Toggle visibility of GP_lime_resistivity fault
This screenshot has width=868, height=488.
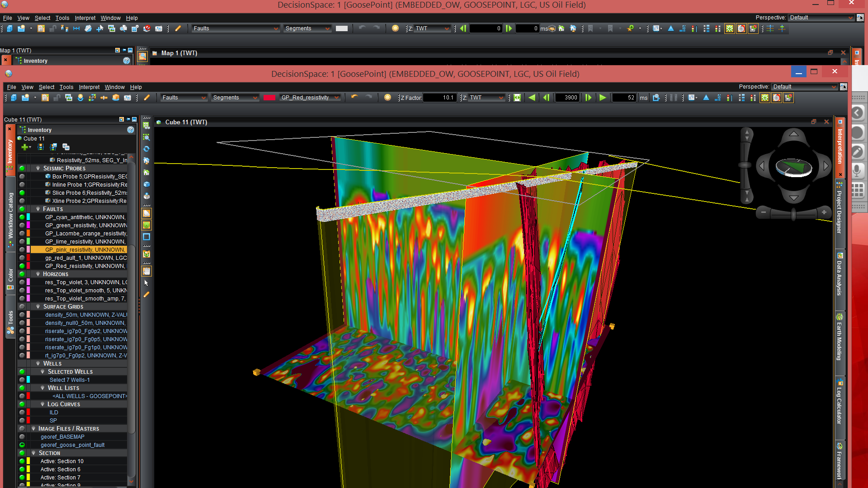pos(22,242)
